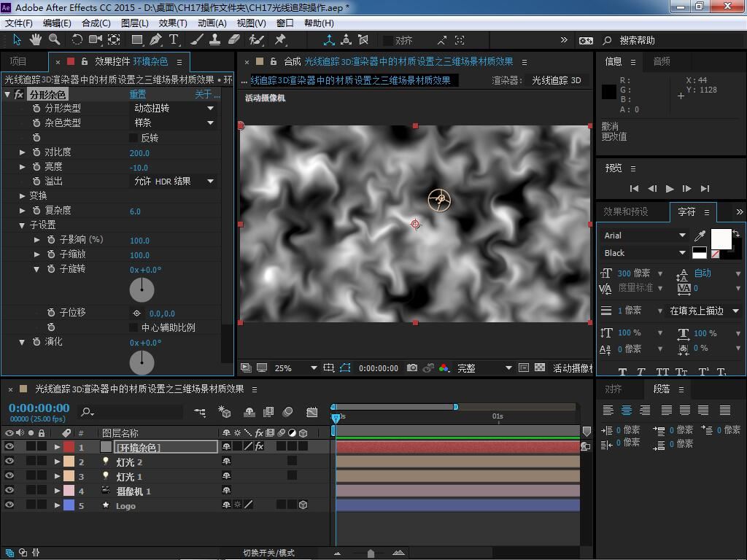Viewport: 747px width, 560px height.
Task: Select the Hand tool
Action: (35, 39)
